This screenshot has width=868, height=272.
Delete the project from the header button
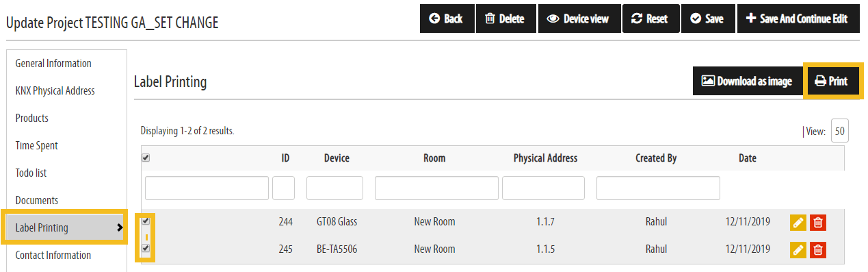click(505, 18)
